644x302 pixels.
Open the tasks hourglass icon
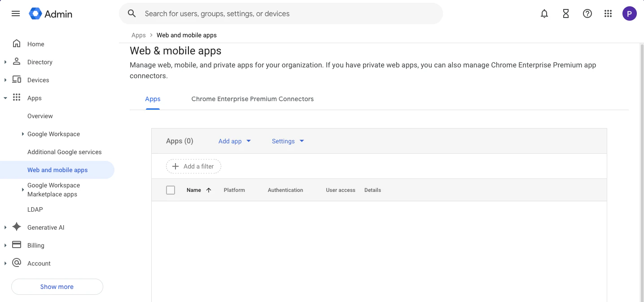[565, 13]
